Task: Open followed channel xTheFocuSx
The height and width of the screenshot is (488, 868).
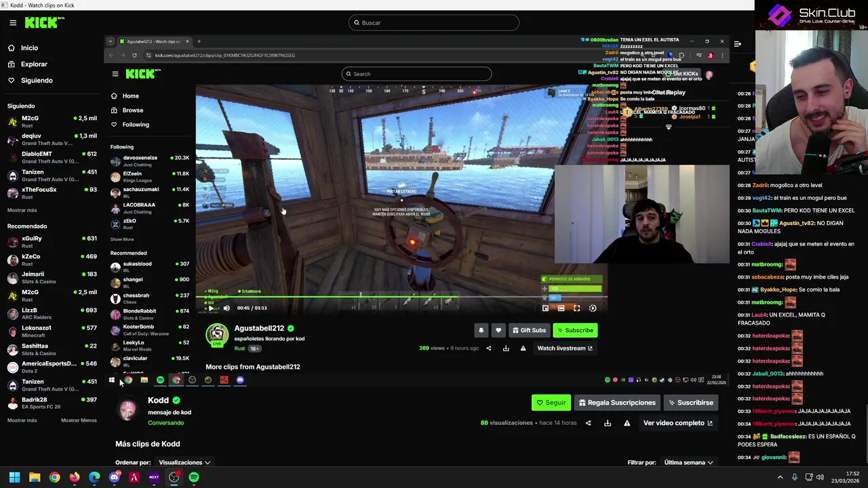Action: (51, 192)
